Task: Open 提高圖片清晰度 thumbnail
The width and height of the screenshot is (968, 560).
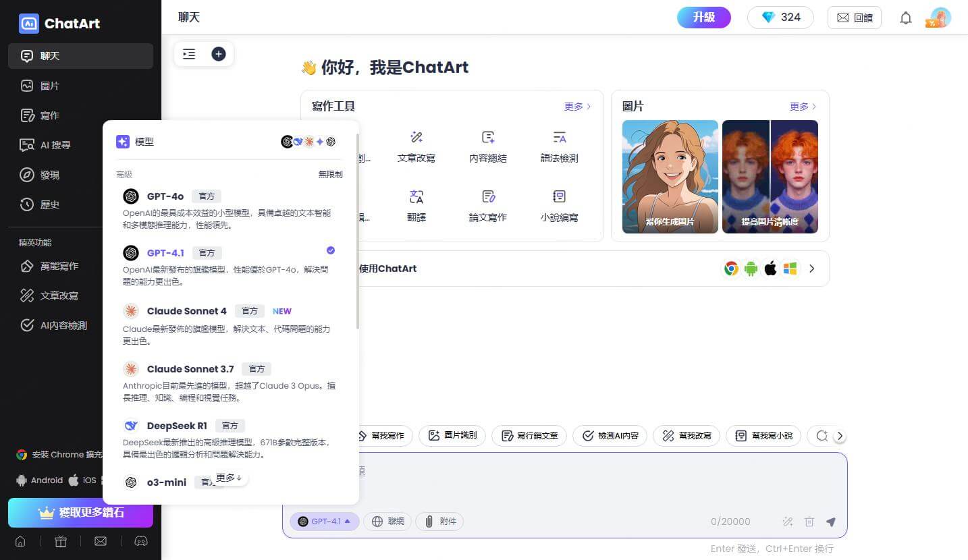Action: tap(770, 177)
